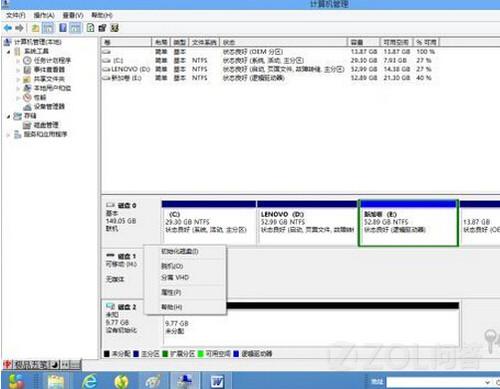Click the 磁盘管理 icon in the tree
This screenshot has height=389, width=500.
tap(27, 125)
